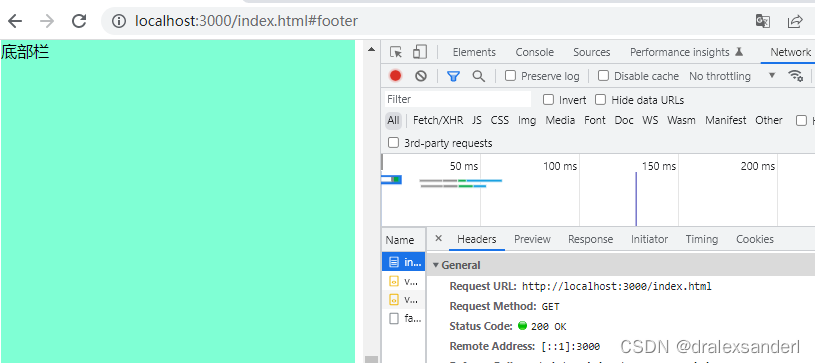Filter by All request types

pos(393,120)
